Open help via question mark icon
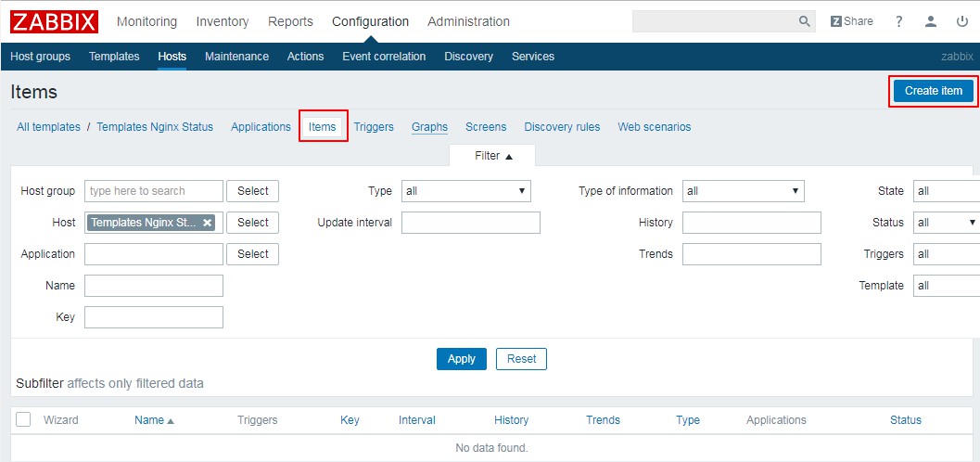This screenshot has width=980, height=462. [x=898, y=21]
